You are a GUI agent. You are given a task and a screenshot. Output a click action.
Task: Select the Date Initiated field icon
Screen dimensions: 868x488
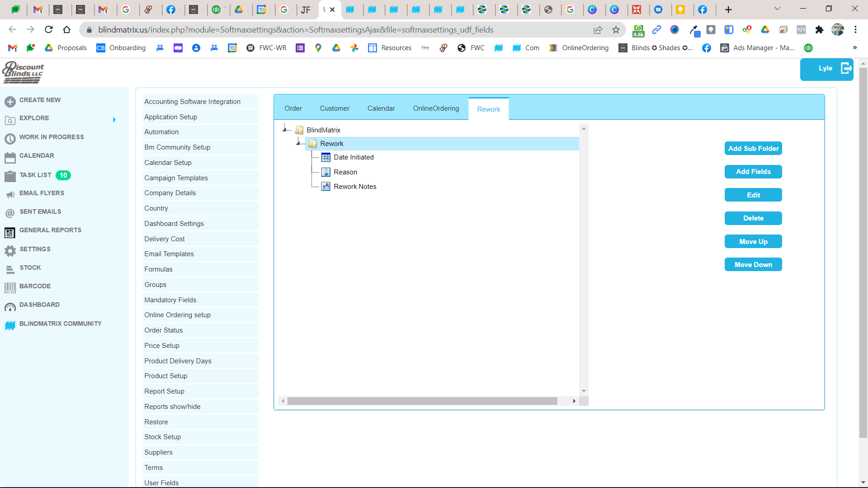325,157
